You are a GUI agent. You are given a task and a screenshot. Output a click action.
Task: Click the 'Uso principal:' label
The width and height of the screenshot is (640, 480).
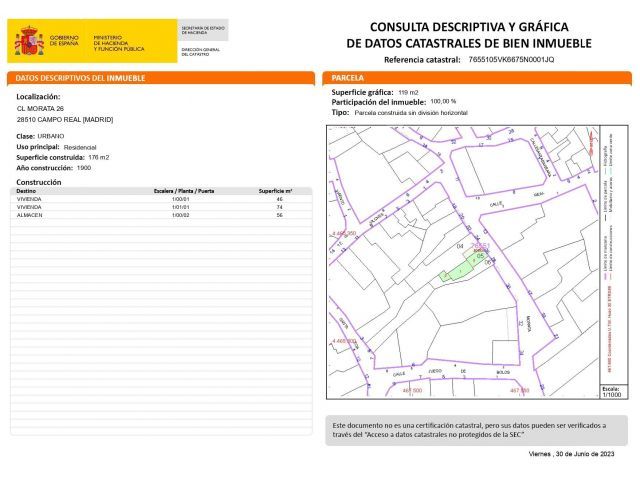point(38,147)
